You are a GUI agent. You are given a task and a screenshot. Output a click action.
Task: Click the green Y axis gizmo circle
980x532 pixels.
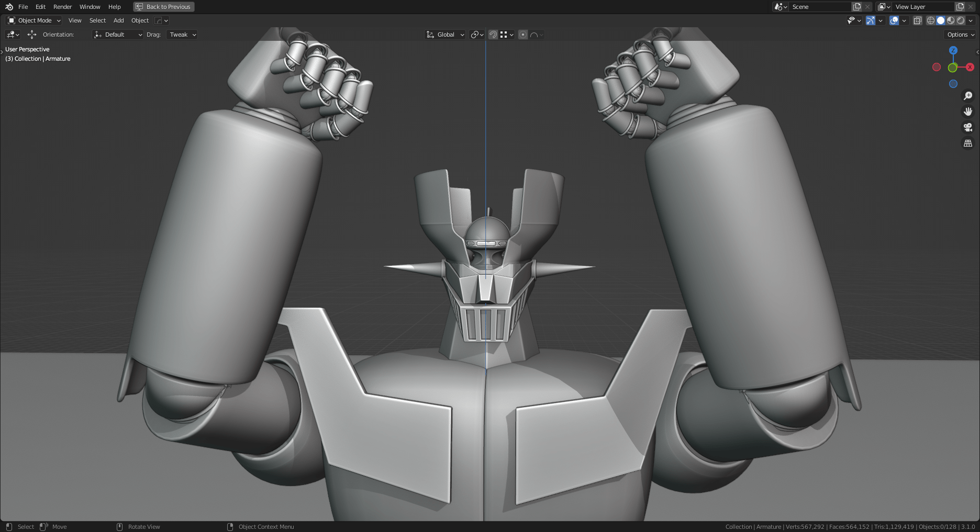pyautogui.click(x=953, y=68)
